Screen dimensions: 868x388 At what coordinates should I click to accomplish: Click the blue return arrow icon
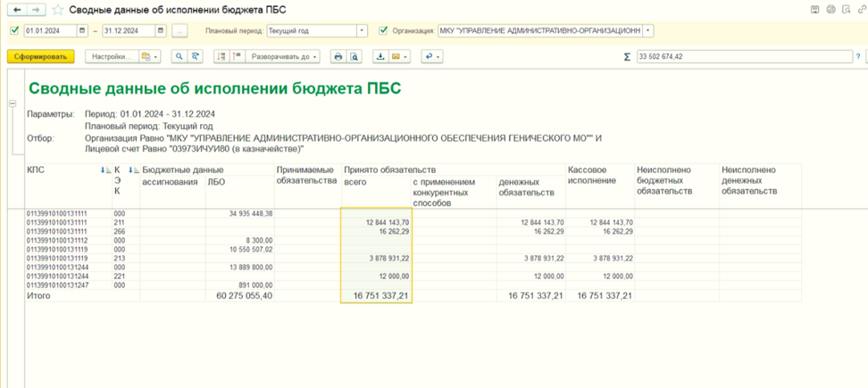429,56
